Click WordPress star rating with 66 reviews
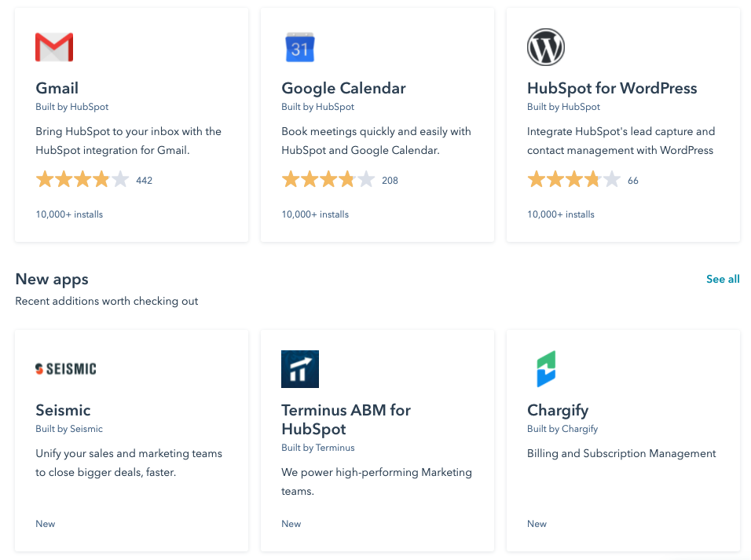751x560 pixels. [x=574, y=180]
